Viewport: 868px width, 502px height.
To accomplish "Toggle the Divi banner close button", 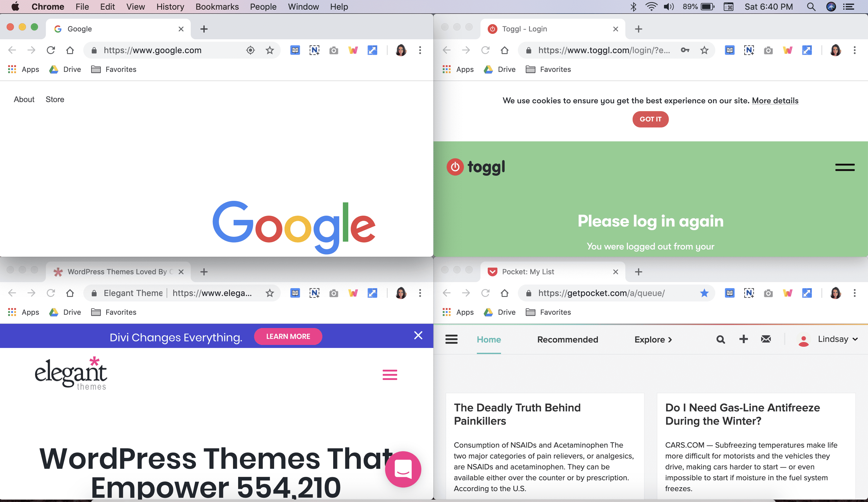I will pos(418,335).
